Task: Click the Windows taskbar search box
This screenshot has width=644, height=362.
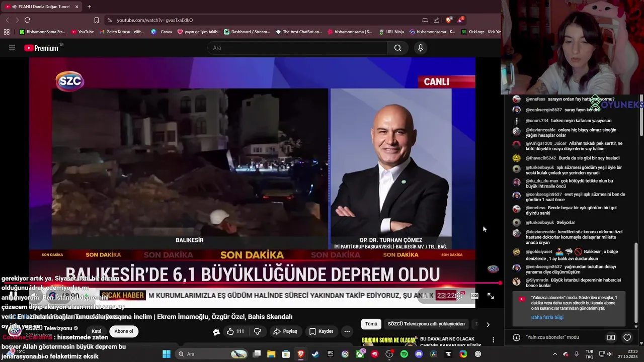Action: [211, 354]
